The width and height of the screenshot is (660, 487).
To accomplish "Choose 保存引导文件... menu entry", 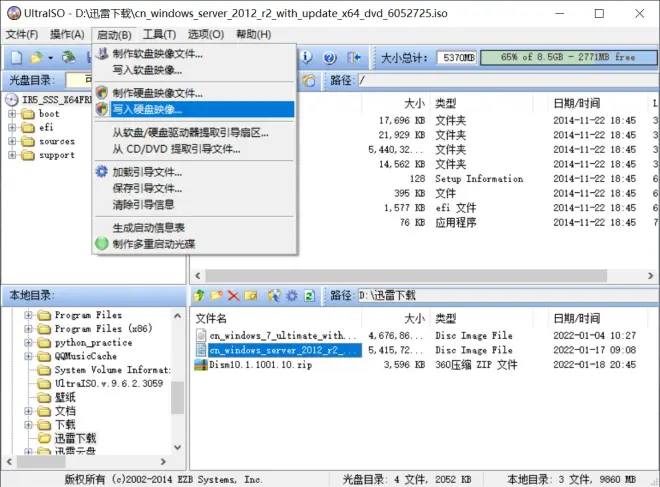I will 194,188.
